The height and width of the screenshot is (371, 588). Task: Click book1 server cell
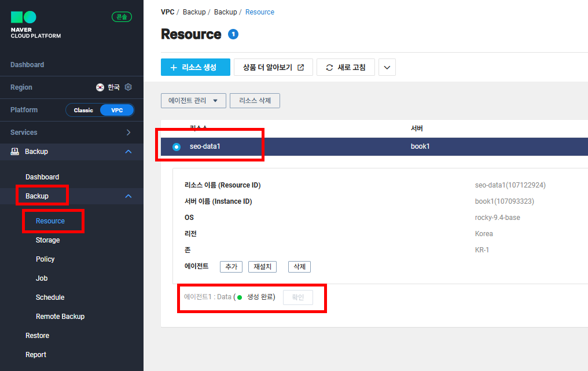click(x=420, y=146)
